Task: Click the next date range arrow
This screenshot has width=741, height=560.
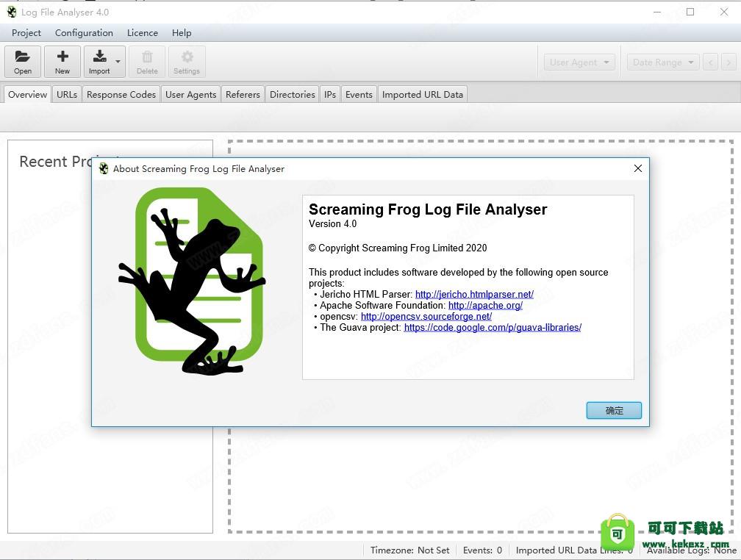Action: pyautogui.click(x=729, y=62)
